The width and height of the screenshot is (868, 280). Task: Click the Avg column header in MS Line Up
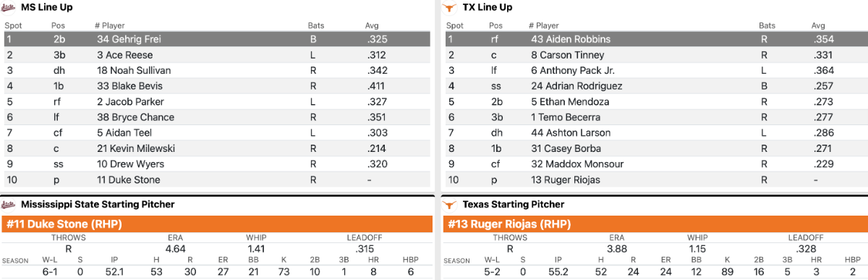(372, 25)
